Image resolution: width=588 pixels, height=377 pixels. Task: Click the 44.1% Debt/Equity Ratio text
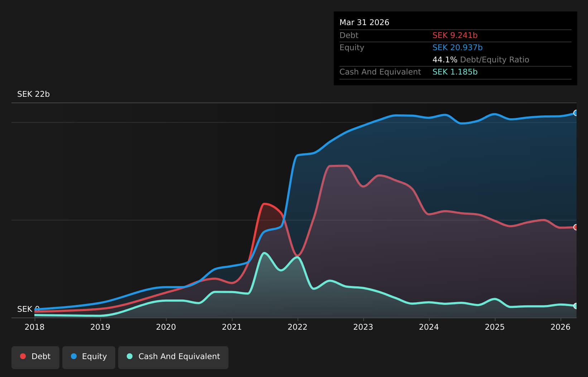point(481,60)
